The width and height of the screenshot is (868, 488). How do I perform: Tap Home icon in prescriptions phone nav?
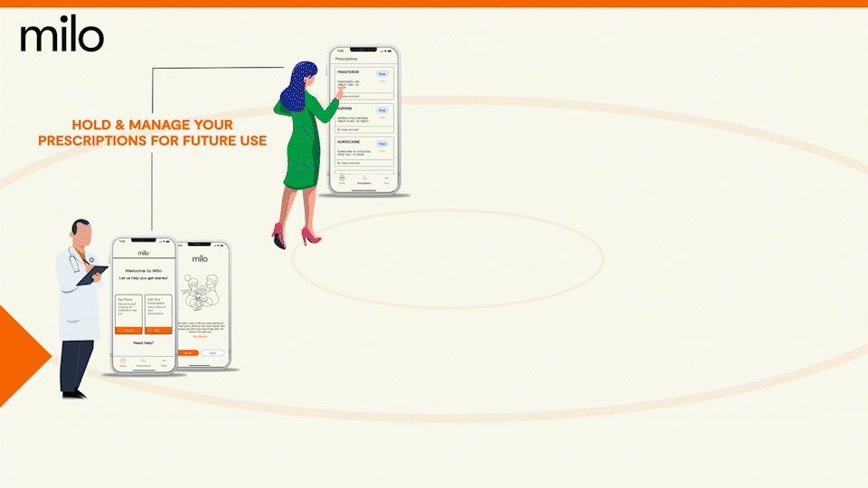pos(342,179)
